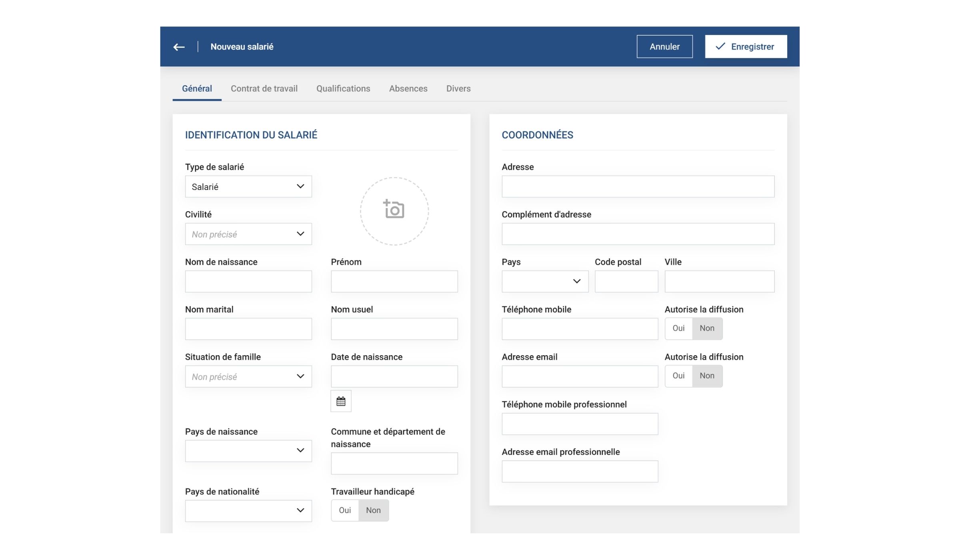Open the date of birth calendar picker
This screenshot has width=960, height=560.
pyautogui.click(x=341, y=401)
